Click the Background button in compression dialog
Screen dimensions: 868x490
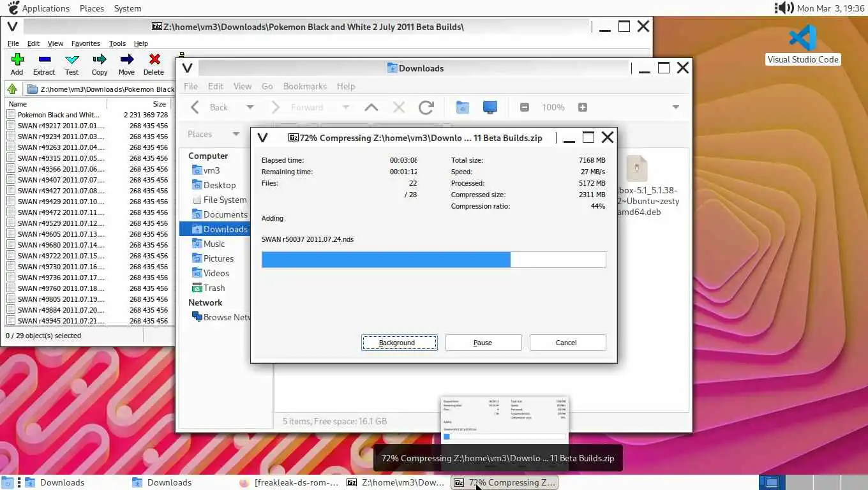pos(399,343)
